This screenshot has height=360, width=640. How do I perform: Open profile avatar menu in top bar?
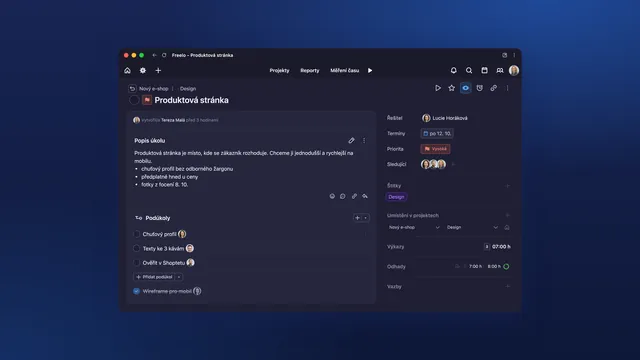pyautogui.click(x=514, y=70)
